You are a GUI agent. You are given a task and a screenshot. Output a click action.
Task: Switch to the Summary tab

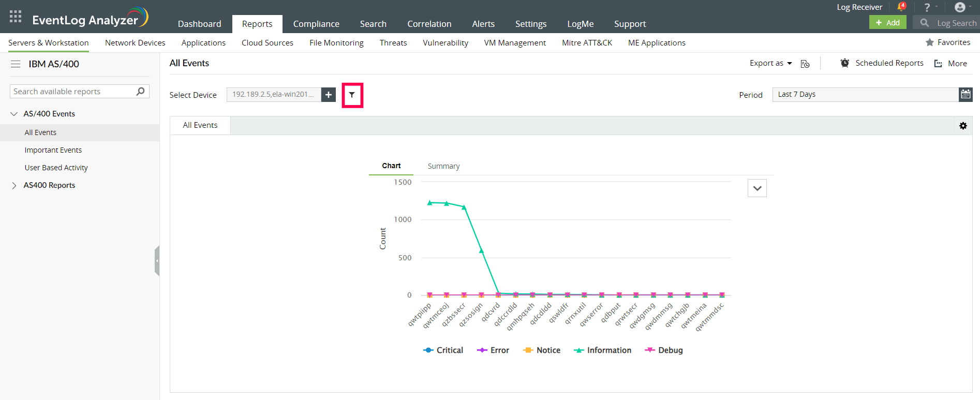click(x=443, y=166)
